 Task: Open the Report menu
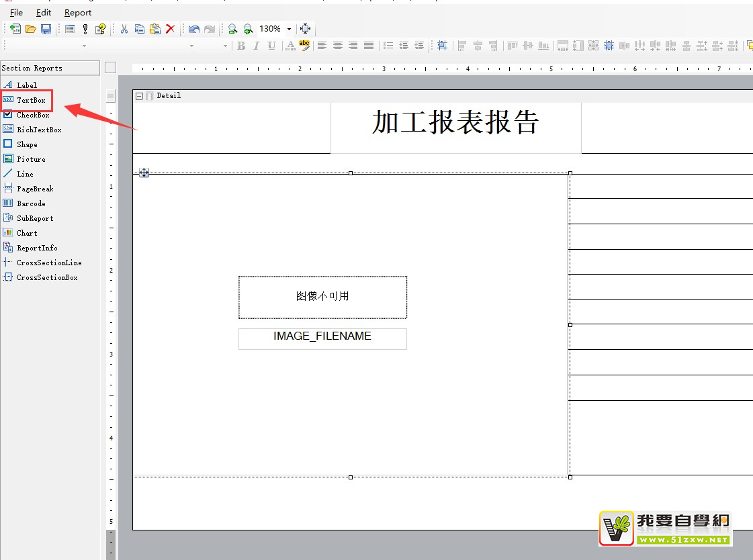point(78,13)
